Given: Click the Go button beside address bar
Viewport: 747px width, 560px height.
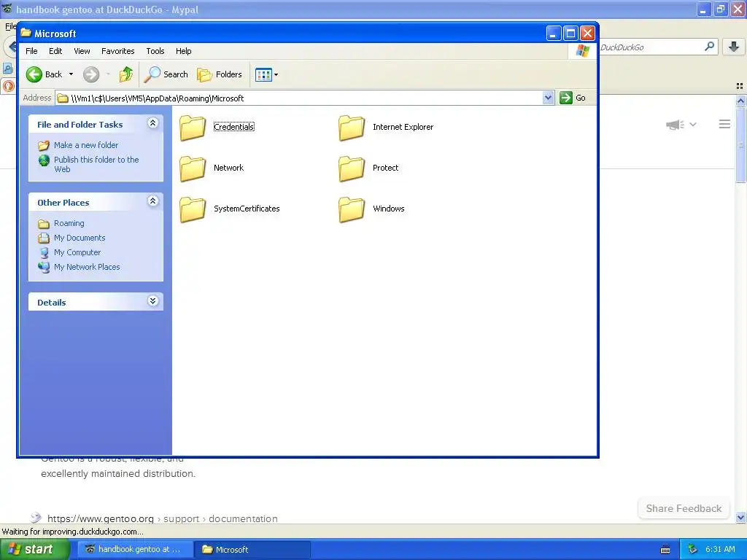Looking at the screenshot, I should [x=573, y=98].
